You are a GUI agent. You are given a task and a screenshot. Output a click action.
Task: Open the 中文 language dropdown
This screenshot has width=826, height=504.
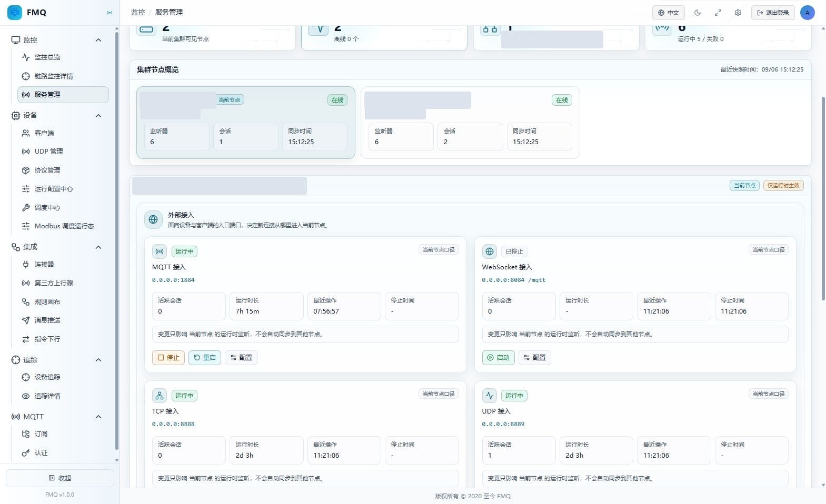click(668, 13)
